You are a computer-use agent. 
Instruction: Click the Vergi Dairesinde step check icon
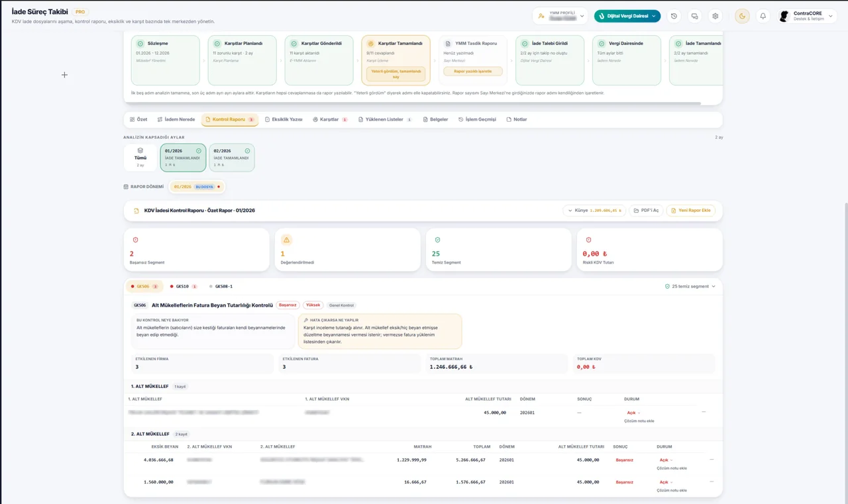[602, 43]
